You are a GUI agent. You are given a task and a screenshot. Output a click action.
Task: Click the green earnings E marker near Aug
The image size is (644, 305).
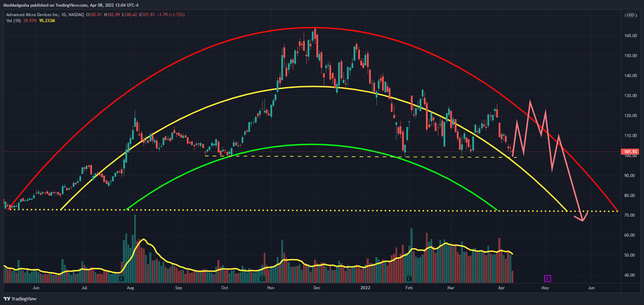point(121,279)
